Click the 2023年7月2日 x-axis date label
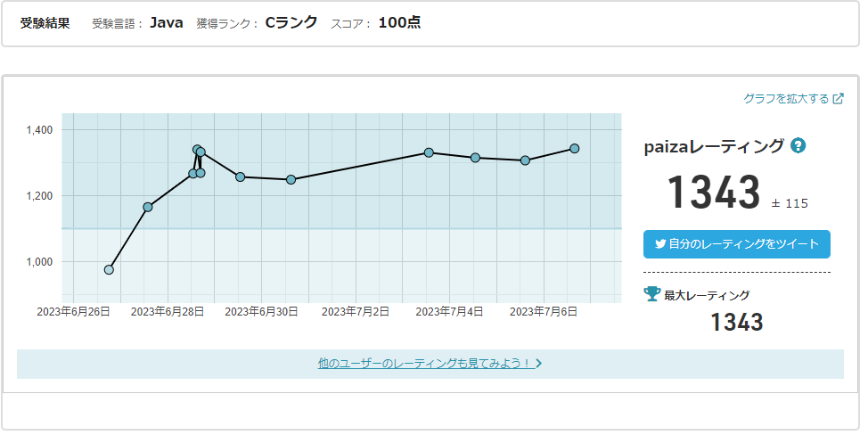 tap(356, 312)
